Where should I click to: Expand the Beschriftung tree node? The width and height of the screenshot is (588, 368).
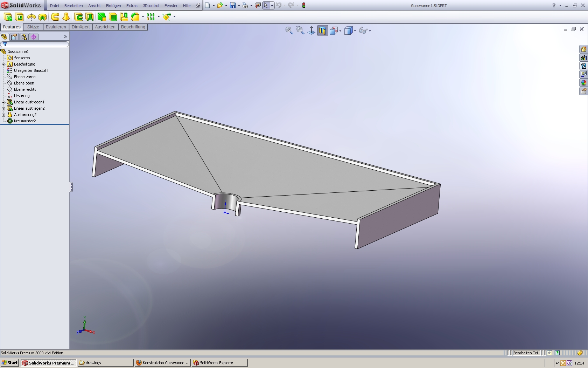tap(3, 64)
